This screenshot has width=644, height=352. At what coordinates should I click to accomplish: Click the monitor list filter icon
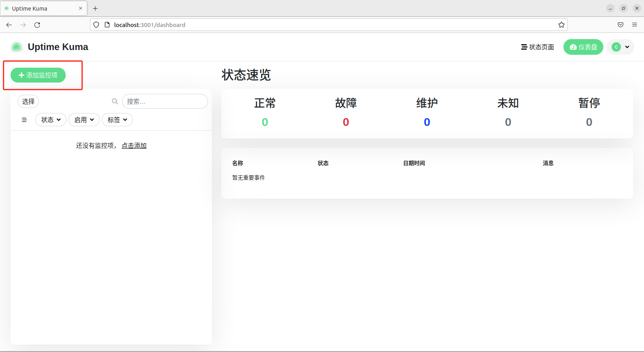(24, 120)
